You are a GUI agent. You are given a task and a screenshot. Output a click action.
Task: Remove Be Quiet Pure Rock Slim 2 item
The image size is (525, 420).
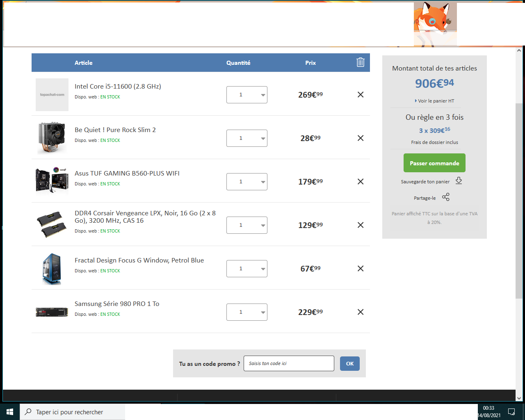click(x=361, y=138)
